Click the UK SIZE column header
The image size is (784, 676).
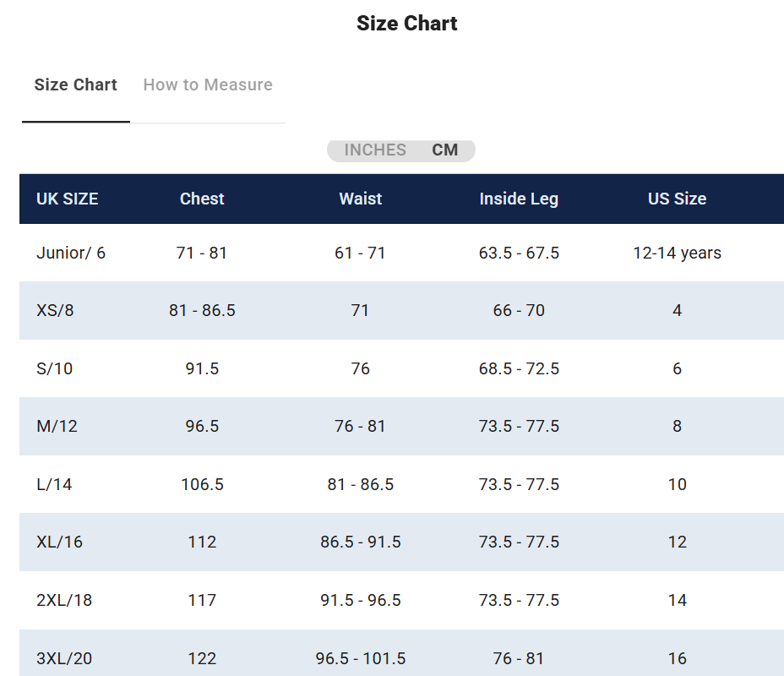coord(68,199)
